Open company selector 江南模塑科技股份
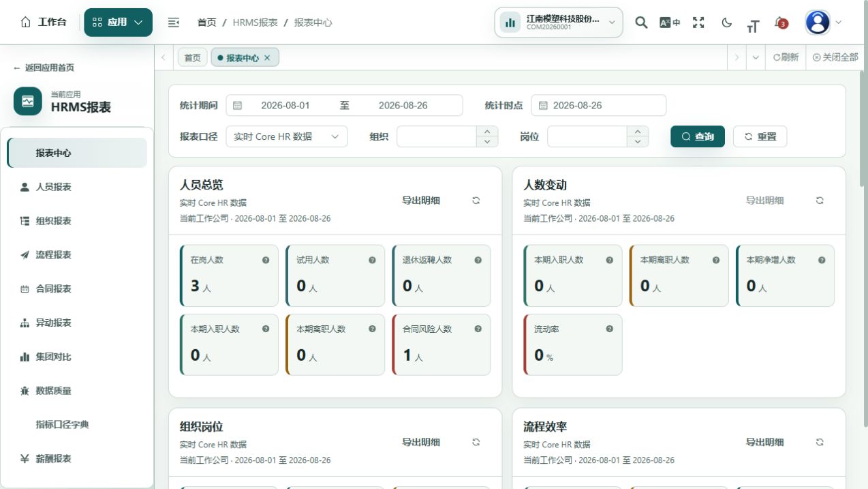 point(559,23)
